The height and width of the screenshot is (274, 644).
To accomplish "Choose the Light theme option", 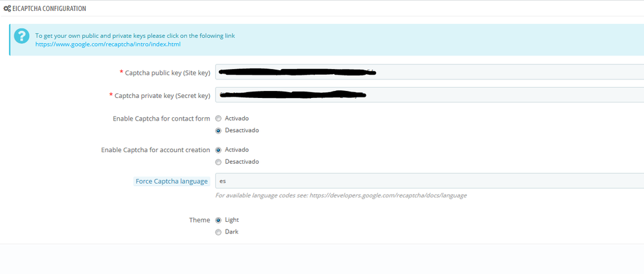I will [x=218, y=220].
